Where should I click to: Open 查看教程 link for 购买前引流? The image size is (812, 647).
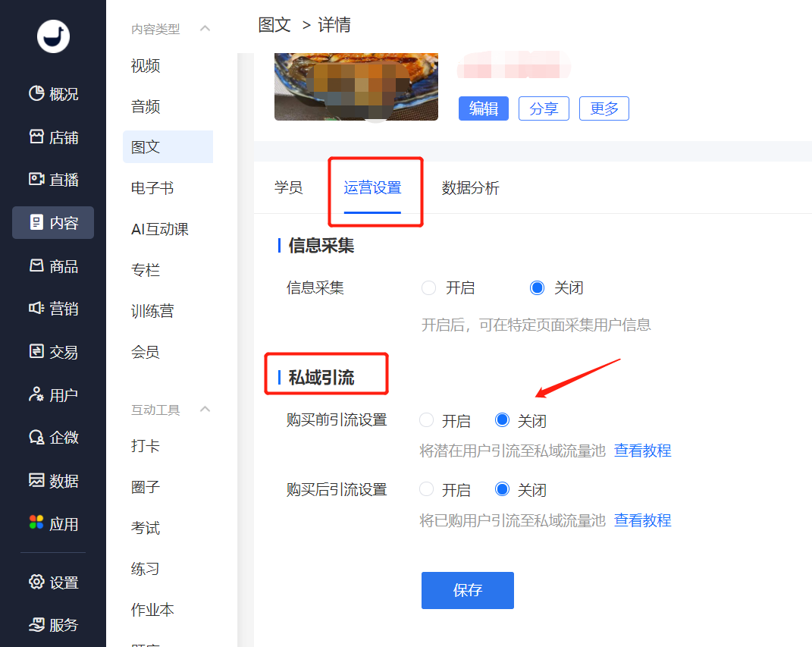click(642, 451)
